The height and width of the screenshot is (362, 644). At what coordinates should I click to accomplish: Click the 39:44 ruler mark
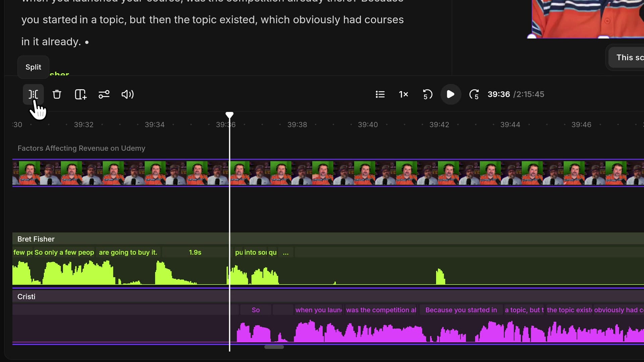tap(510, 125)
